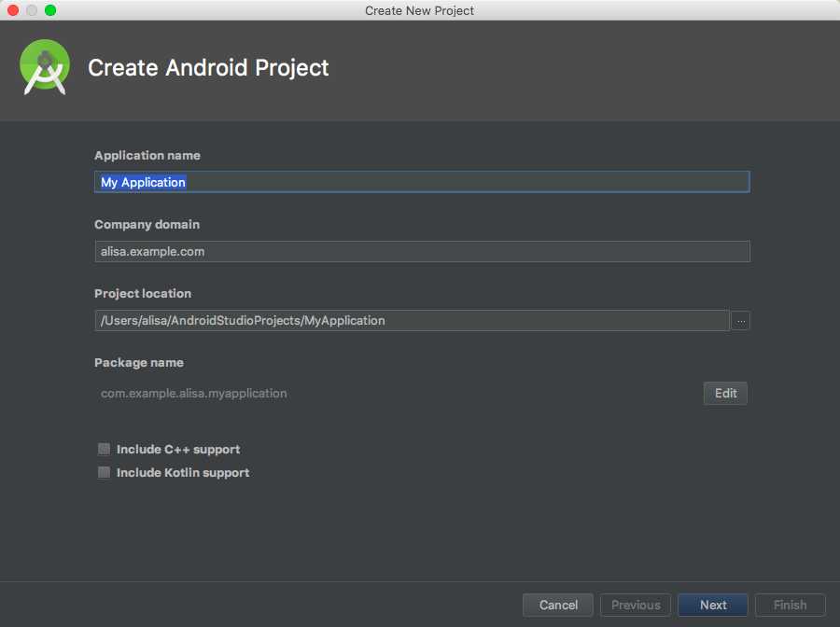The width and height of the screenshot is (840, 627).
Task: Open the project location browse ellipsis button
Action: (741, 321)
